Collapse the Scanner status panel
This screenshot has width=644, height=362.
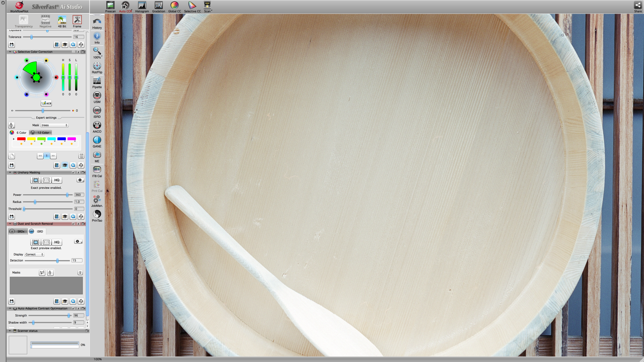10,331
